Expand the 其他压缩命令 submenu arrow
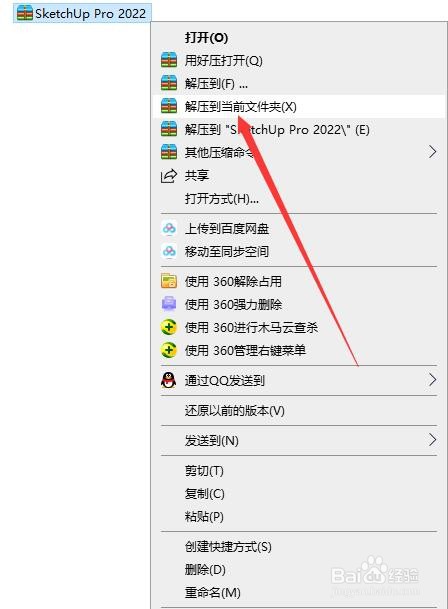This screenshot has height=609, width=448. (x=432, y=152)
